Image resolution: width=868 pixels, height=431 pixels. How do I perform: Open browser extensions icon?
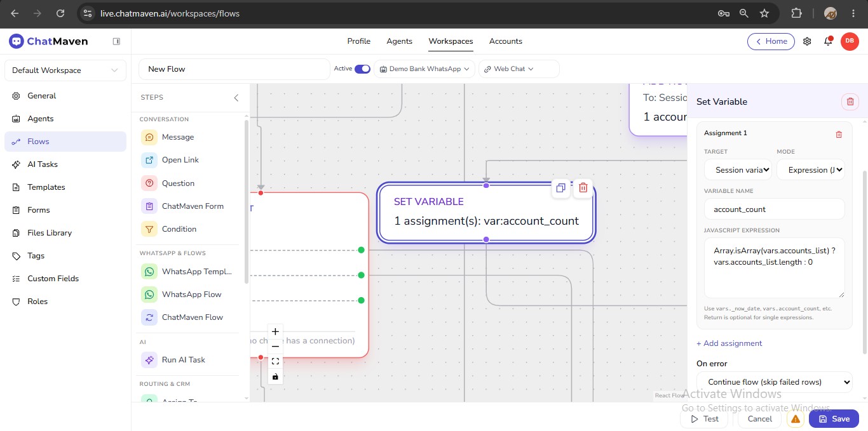click(796, 13)
